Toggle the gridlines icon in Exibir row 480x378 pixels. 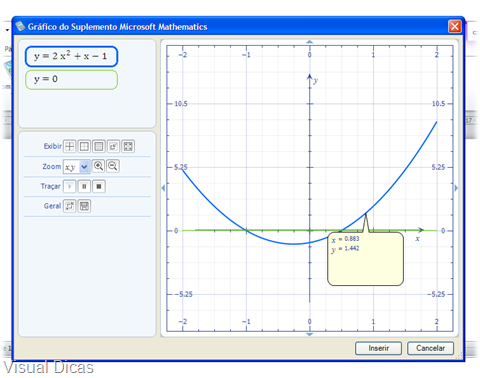pyautogui.click(x=99, y=146)
